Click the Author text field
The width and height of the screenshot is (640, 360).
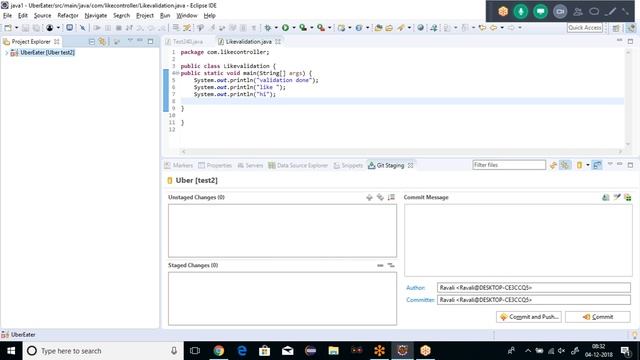tap(533, 288)
